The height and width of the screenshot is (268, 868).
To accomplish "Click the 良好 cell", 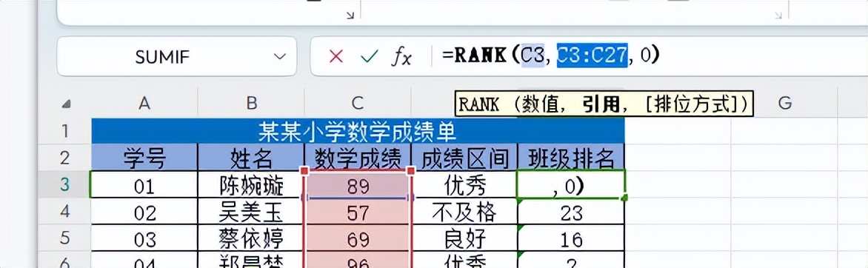I will pos(464,238).
